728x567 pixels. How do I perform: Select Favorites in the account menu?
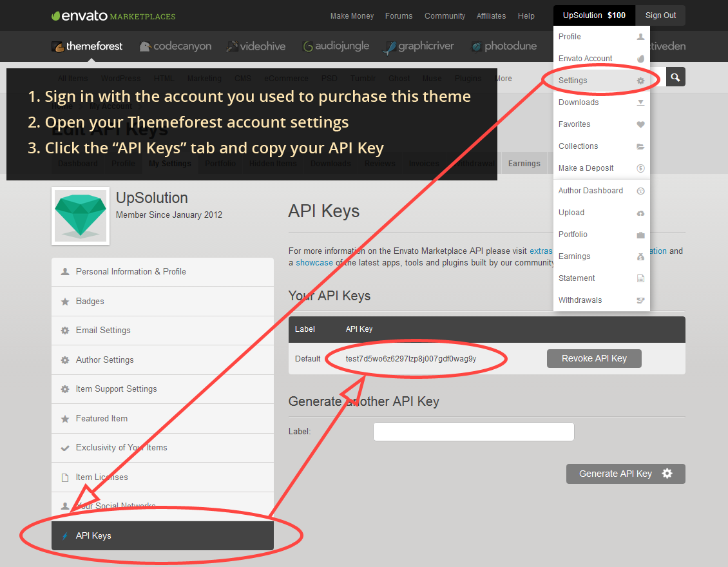point(601,124)
